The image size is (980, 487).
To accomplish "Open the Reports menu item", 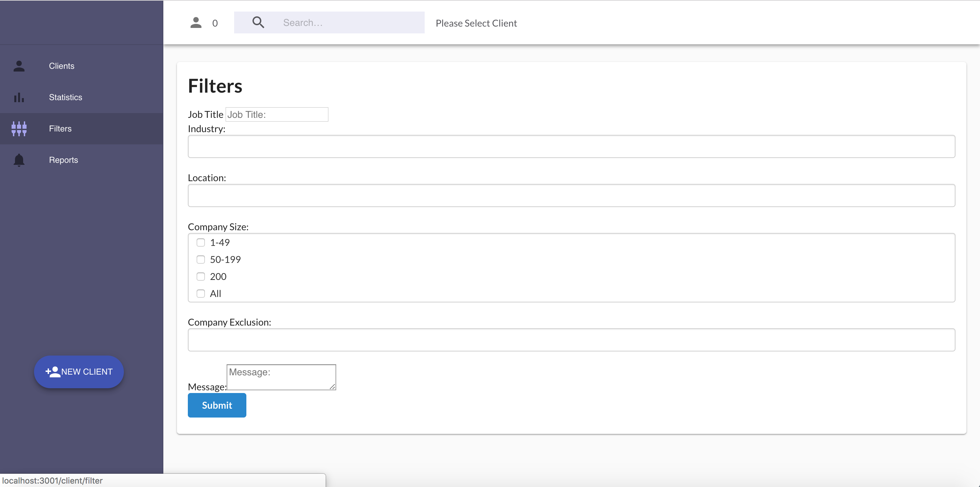I will pos(64,160).
